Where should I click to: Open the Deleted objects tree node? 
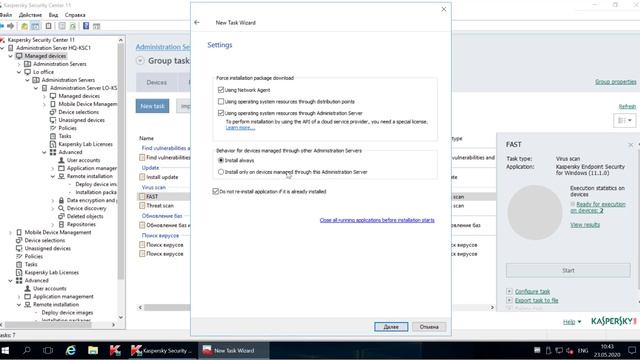click(x=85, y=216)
